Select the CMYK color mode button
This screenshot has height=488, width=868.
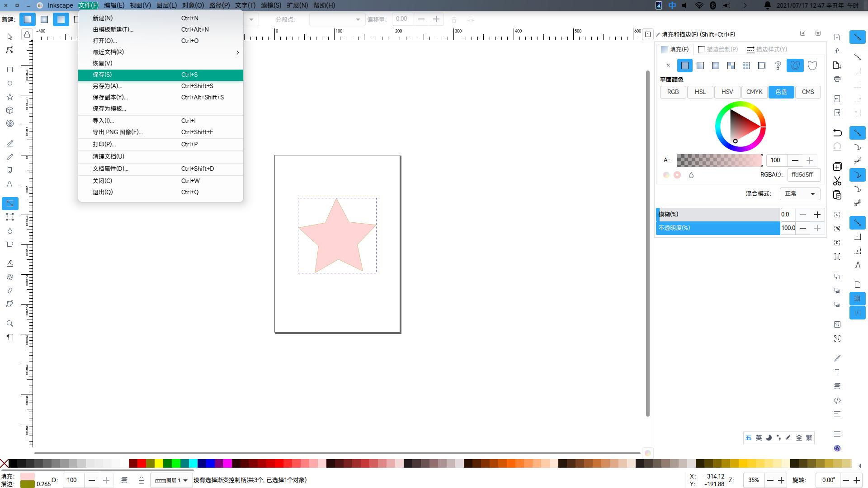click(754, 92)
